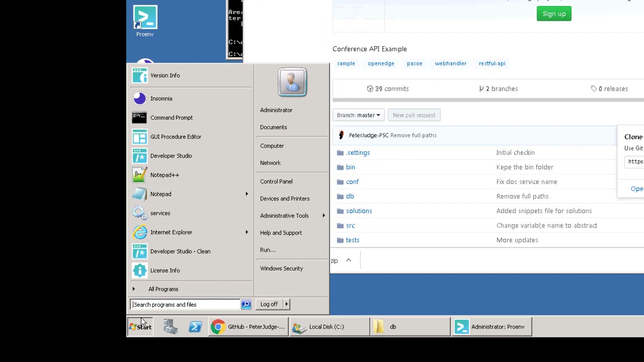Switch to Local Disk (C:) taskbar window
Viewport: 644px width, 362px height.
[330, 327]
